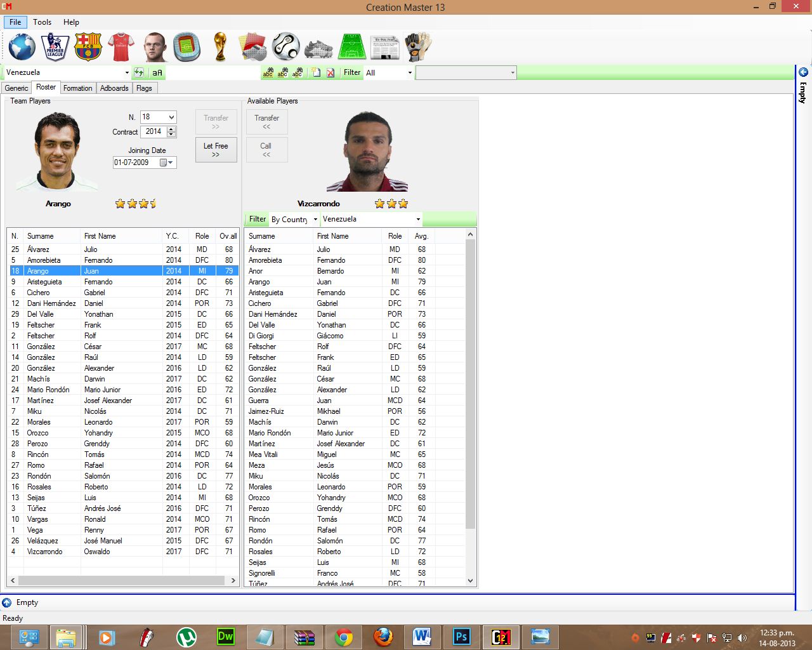Increase the Contract year stepper
This screenshot has width=812, height=650.
tap(171, 129)
